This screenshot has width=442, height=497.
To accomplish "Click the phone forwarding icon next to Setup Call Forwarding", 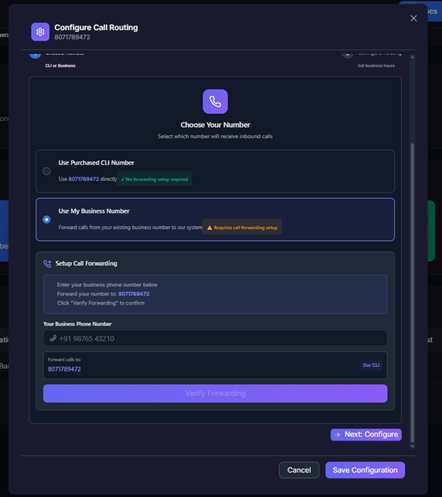I will [x=47, y=264].
